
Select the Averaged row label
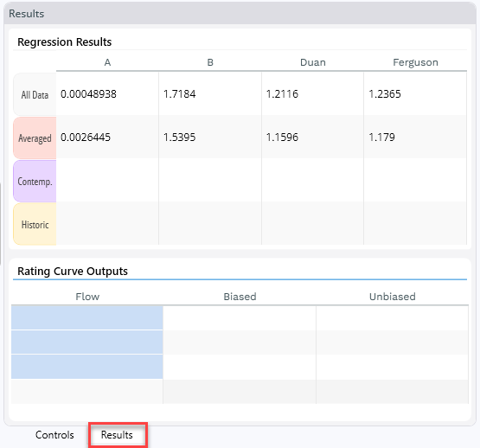35,138
